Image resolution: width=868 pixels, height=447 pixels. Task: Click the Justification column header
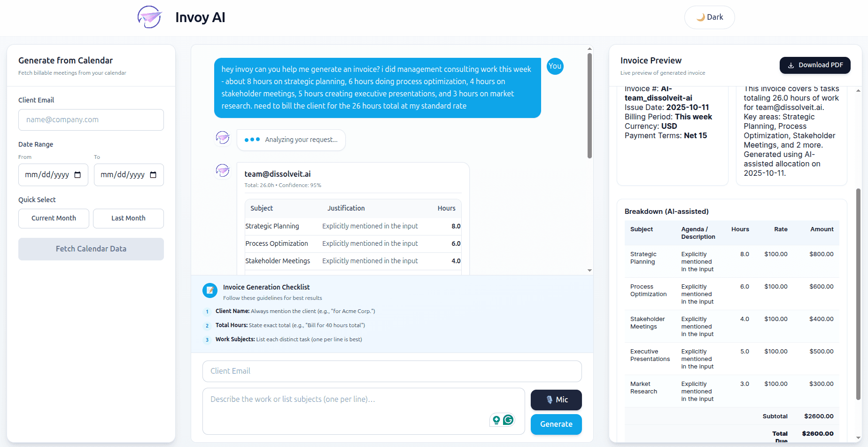pos(346,209)
